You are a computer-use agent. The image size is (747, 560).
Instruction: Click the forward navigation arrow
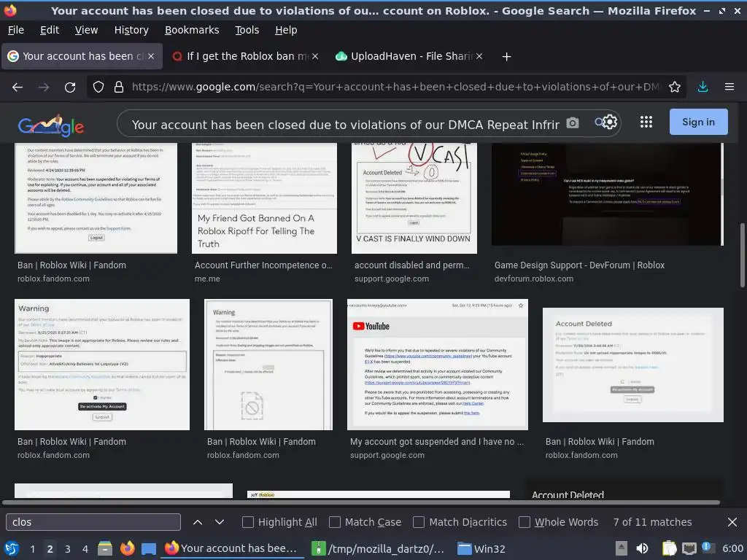(x=44, y=87)
